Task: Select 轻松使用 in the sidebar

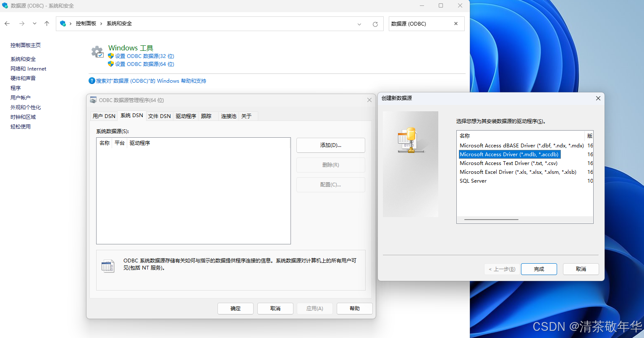Action: click(x=21, y=127)
